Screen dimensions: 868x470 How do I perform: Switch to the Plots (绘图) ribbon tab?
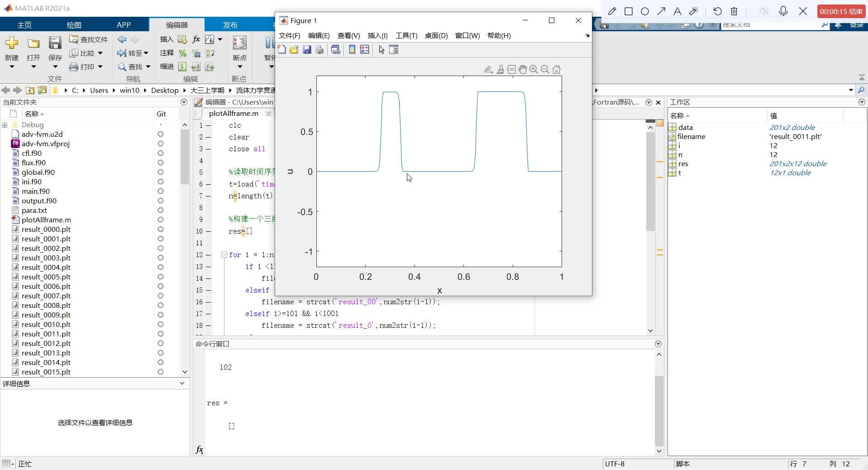click(74, 25)
